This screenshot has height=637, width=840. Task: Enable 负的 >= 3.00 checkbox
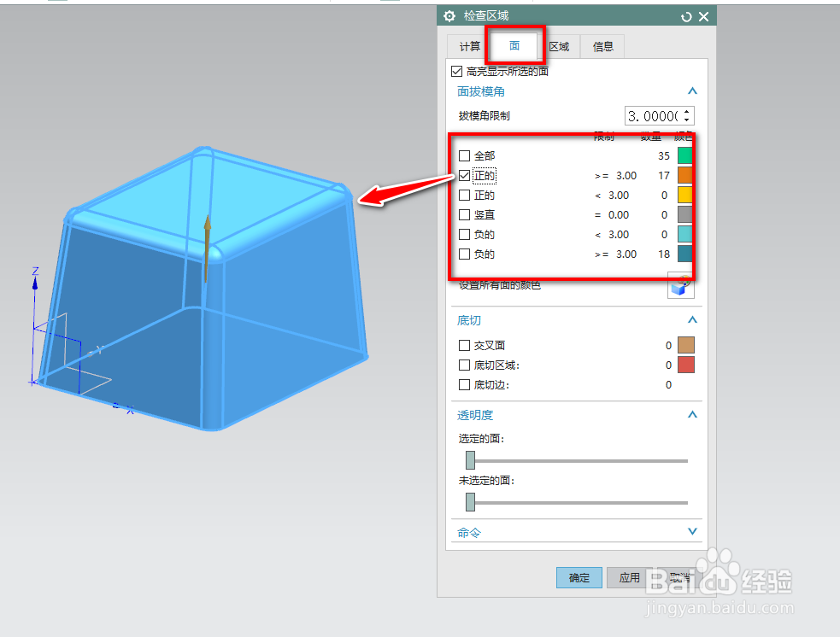click(465, 254)
